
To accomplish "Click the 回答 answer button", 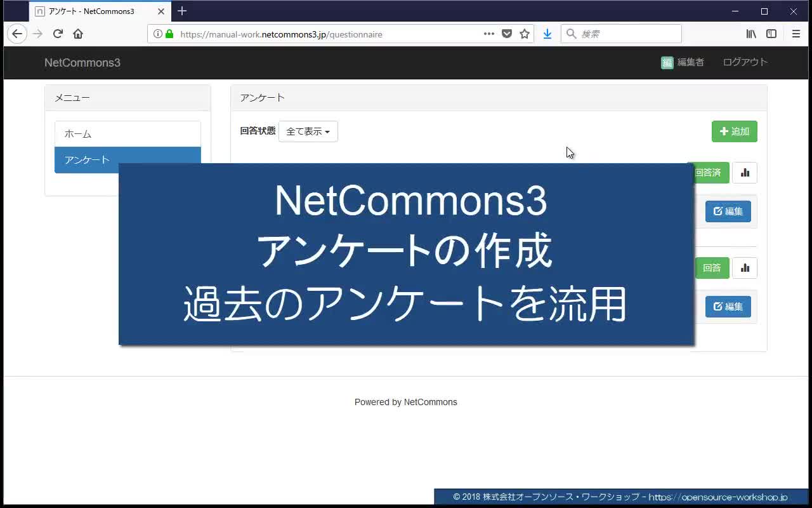I will 712,268.
